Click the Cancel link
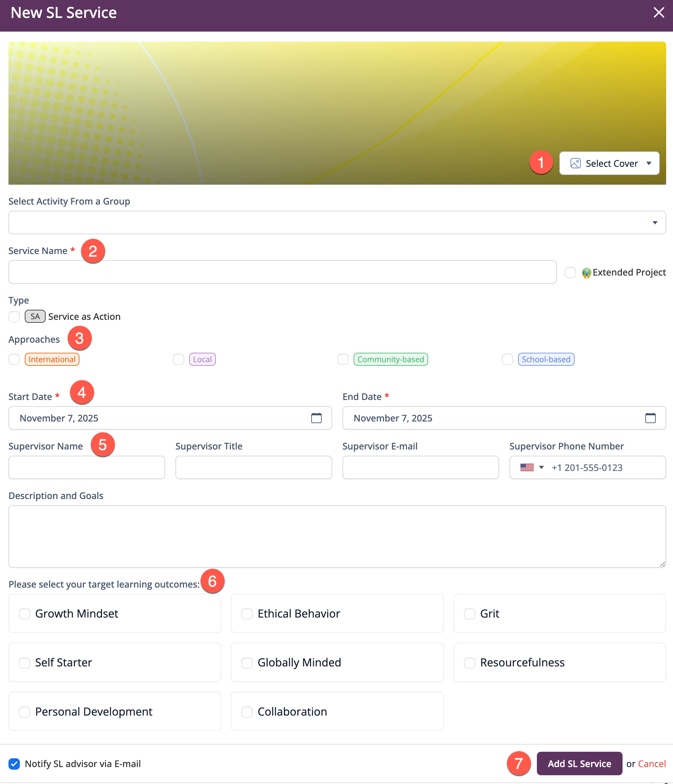Image resolution: width=673 pixels, height=784 pixels. 652,763
